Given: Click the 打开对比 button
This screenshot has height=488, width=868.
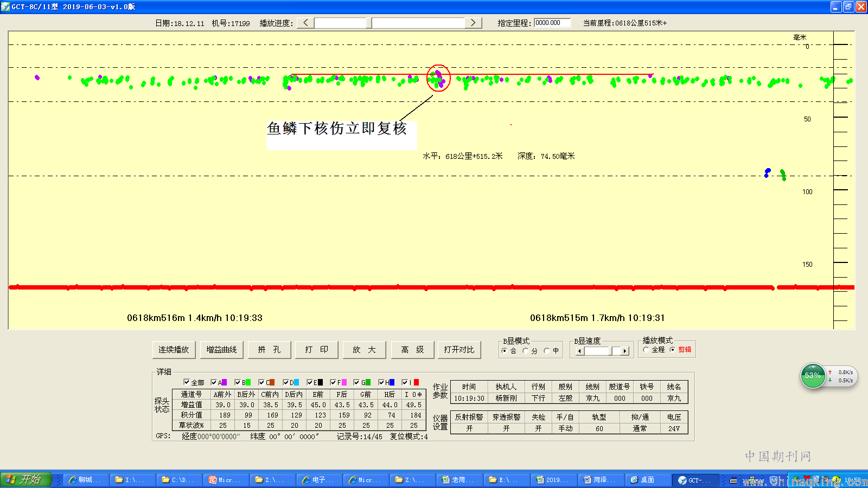Looking at the screenshot, I should (x=459, y=350).
